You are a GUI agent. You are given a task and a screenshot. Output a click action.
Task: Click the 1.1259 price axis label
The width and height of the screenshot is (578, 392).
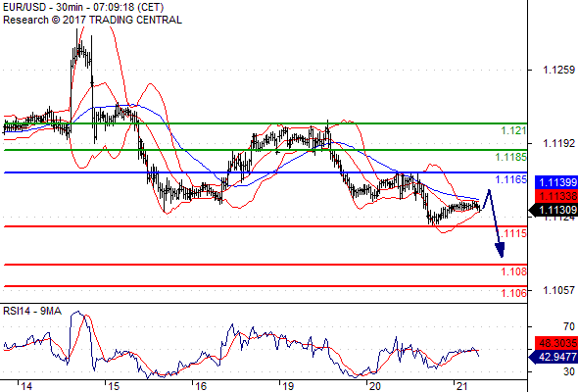coord(558,70)
